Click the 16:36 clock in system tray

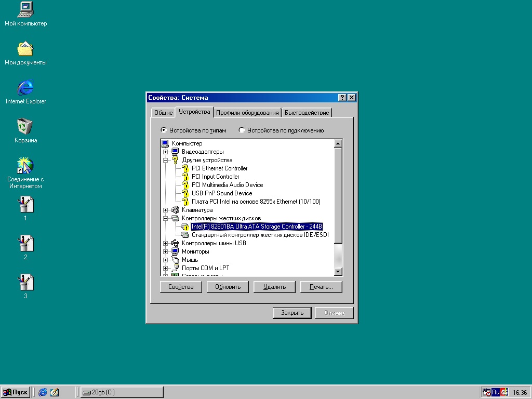[520, 393]
